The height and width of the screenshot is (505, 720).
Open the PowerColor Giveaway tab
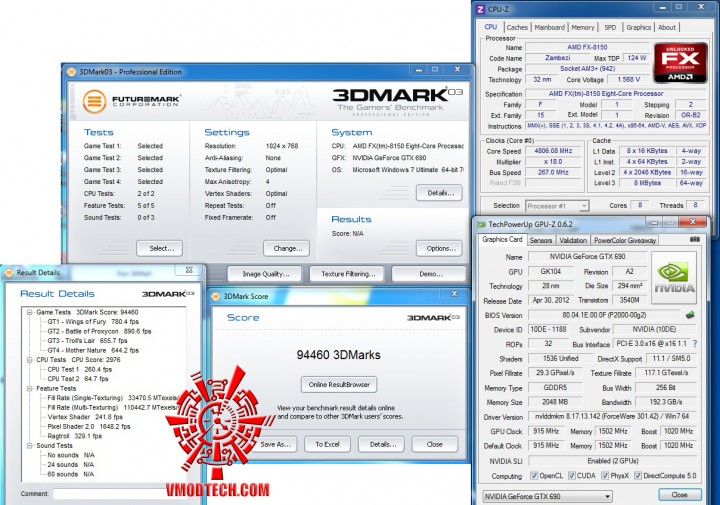pyautogui.click(x=625, y=240)
